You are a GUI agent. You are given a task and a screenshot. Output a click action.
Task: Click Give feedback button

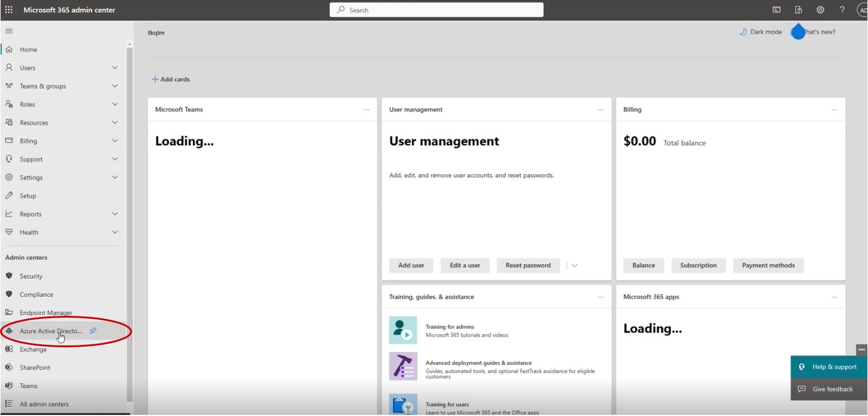tap(829, 389)
